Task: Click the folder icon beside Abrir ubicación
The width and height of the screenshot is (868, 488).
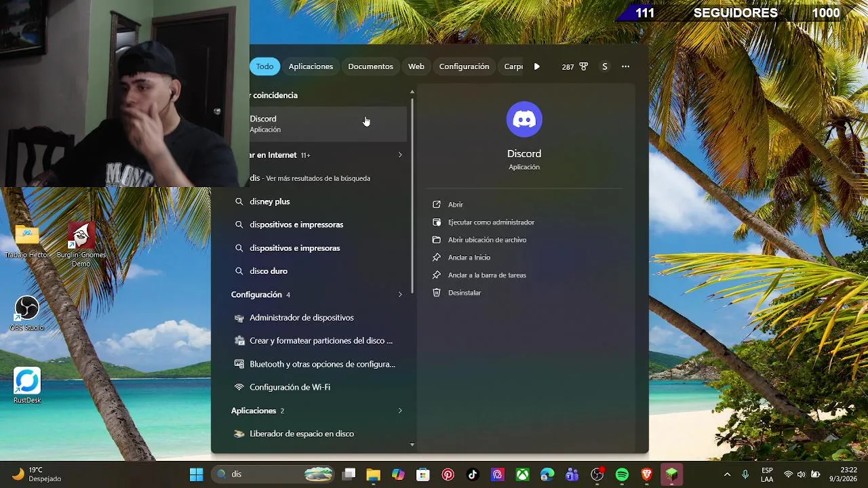Action: pyautogui.click(x=437, y=240)
